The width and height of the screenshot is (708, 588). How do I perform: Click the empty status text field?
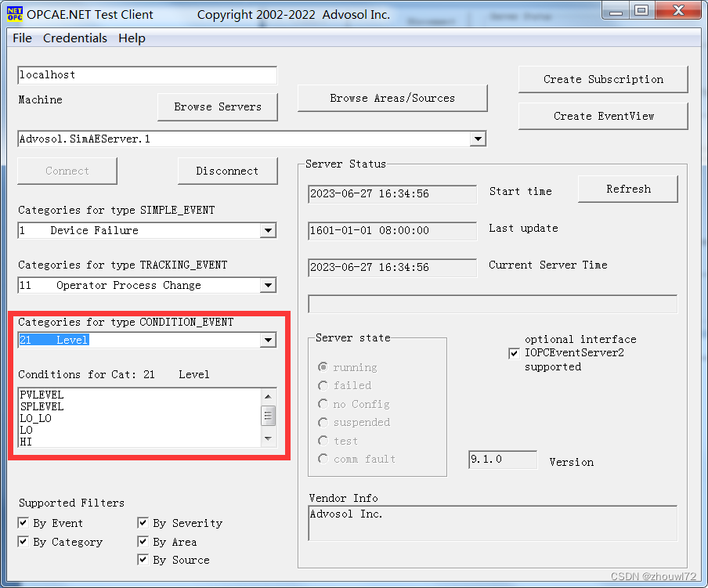493,304
